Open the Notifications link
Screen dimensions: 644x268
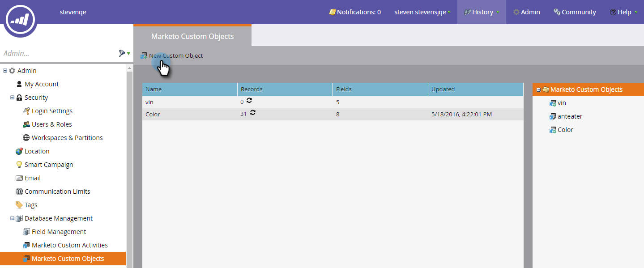pos(355,12)
